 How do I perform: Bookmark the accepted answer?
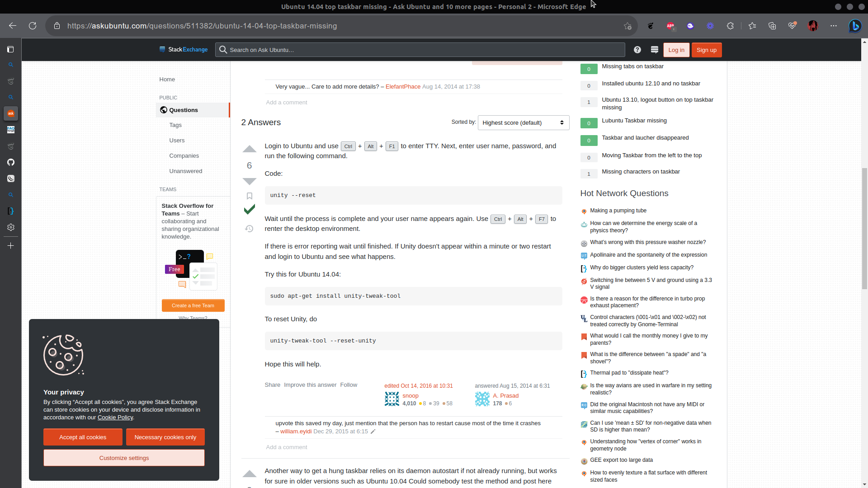click(249, 196)
